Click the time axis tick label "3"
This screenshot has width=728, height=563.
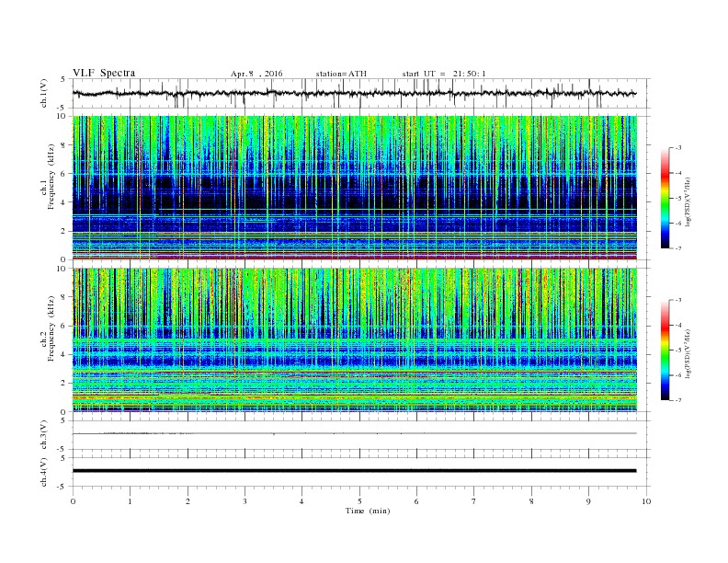coord(245,501)
